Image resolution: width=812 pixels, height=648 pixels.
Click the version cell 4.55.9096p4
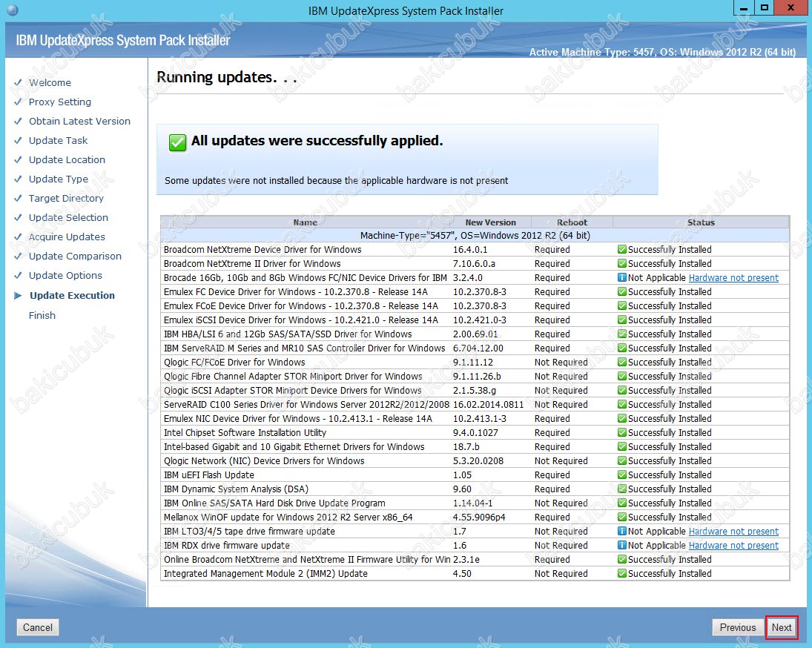[479, 518]
